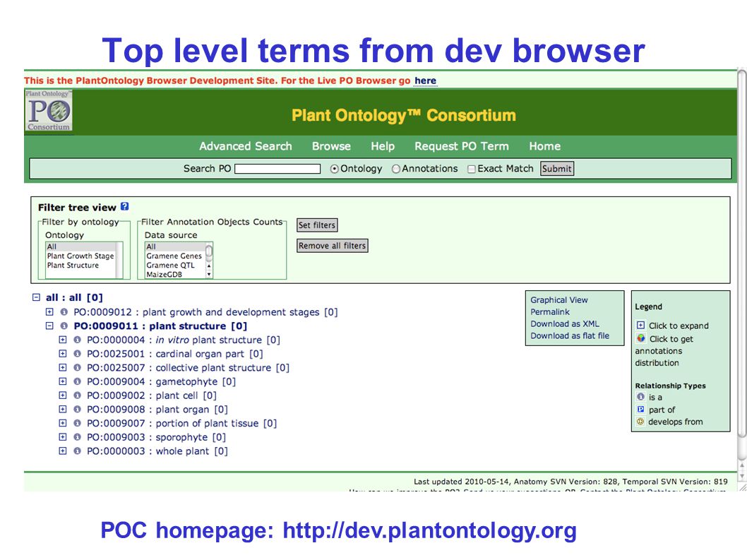
Task: Click is_a icon beside cardinal organ part
Action: 77,353
